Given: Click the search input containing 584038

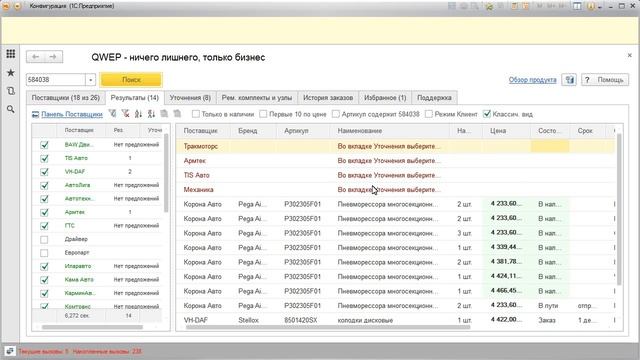Looking at the screenshot, I should [56, 80].
